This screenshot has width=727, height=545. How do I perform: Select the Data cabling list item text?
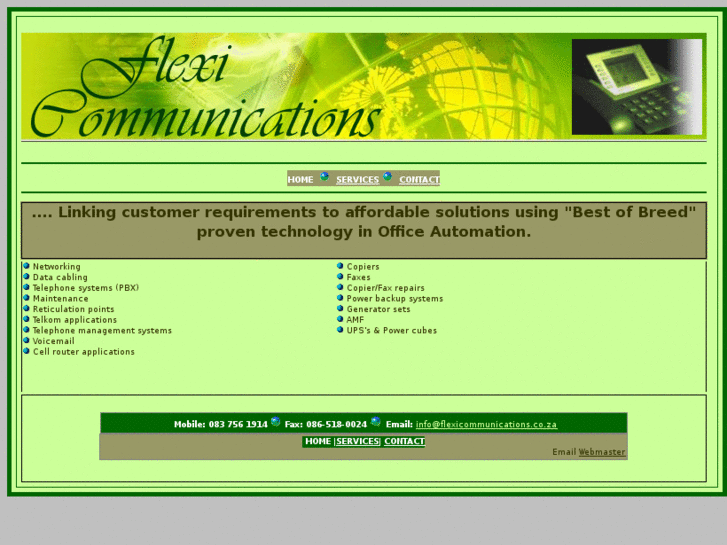coord(60,277)
